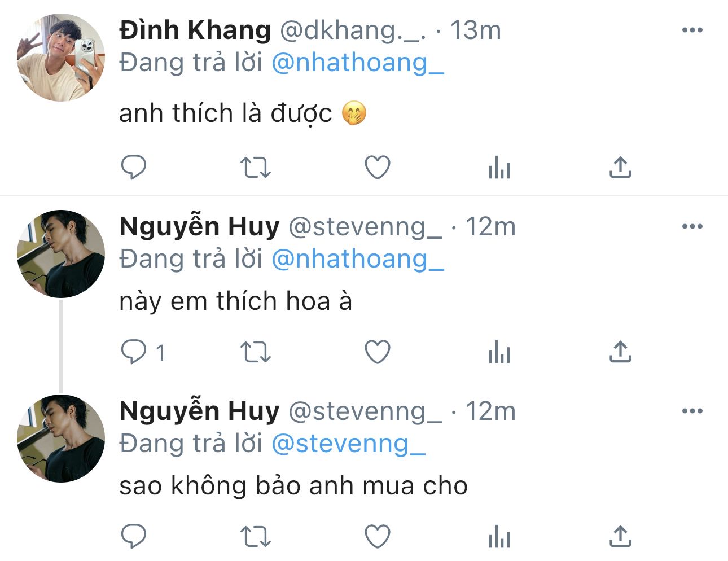The height and width of the screenshot is (561, 728).
Task: Reply to "này em thích hoa à" tweet
Action: tap(134, 352)
